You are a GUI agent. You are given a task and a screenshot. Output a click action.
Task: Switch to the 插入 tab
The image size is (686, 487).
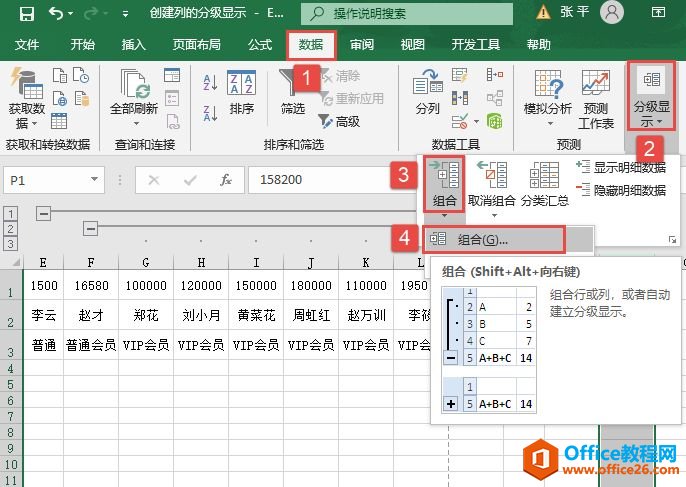tap(133, 45)
